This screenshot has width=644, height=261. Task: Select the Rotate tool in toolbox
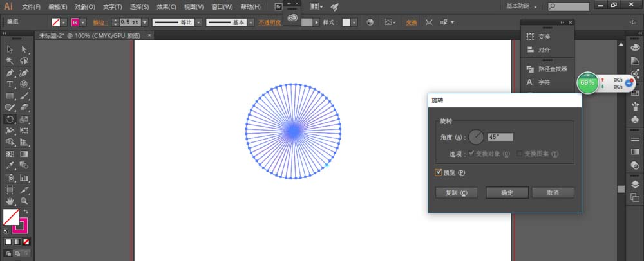[10, 119]
